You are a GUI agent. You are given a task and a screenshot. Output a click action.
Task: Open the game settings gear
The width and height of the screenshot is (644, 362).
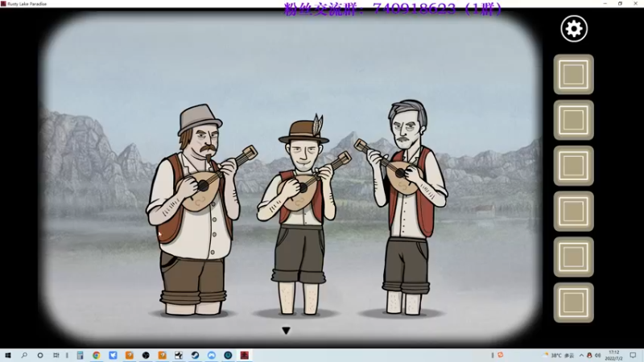tap(574, 29)
